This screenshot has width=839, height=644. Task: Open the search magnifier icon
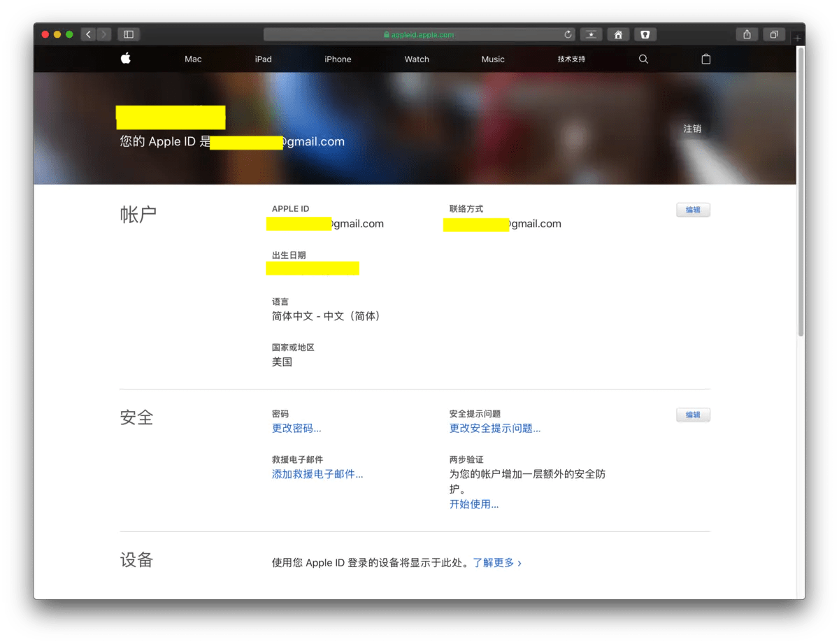click(x=643, y=59)
